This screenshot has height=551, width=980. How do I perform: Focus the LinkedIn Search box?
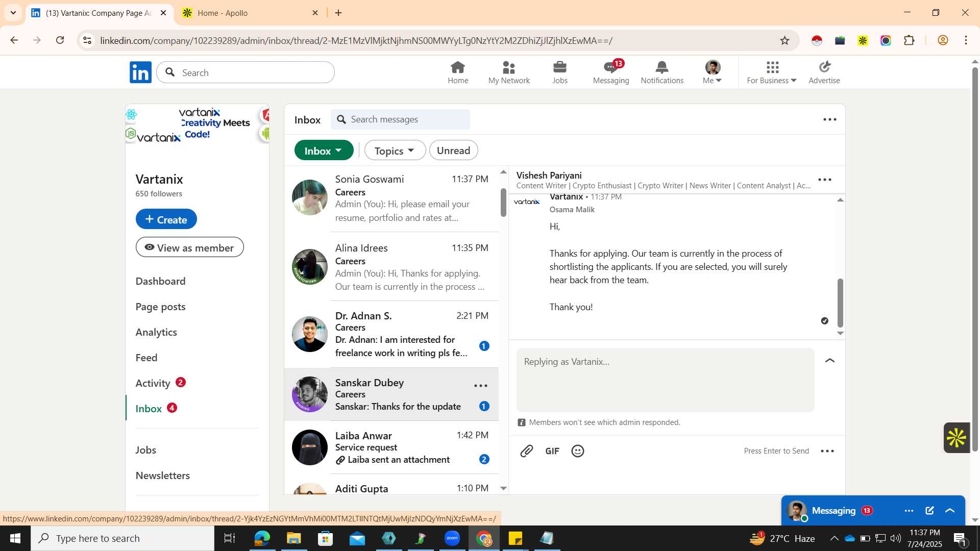[246, 72]
